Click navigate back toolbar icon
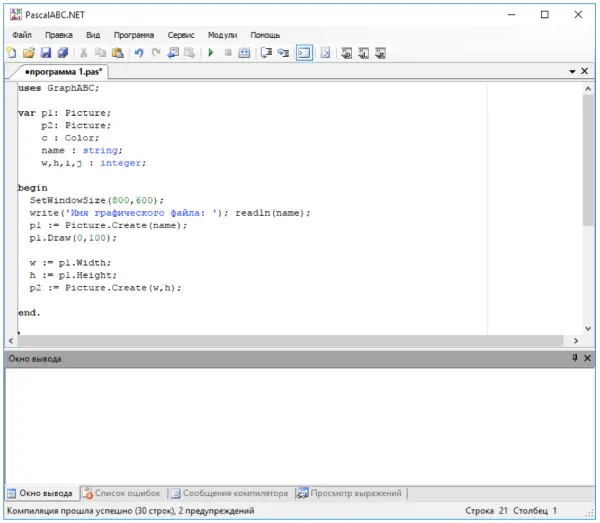The image size is (600, 523). click(x=173, y=53)
